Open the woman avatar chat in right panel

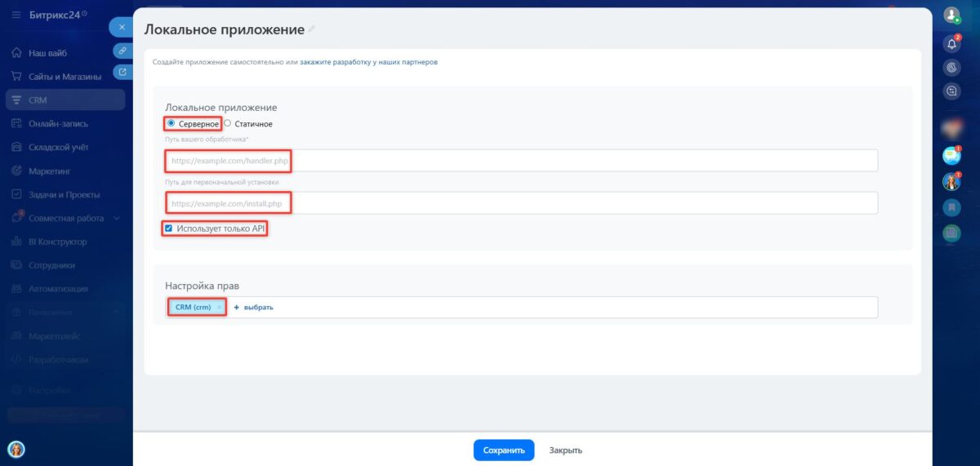tap(951, 181)
